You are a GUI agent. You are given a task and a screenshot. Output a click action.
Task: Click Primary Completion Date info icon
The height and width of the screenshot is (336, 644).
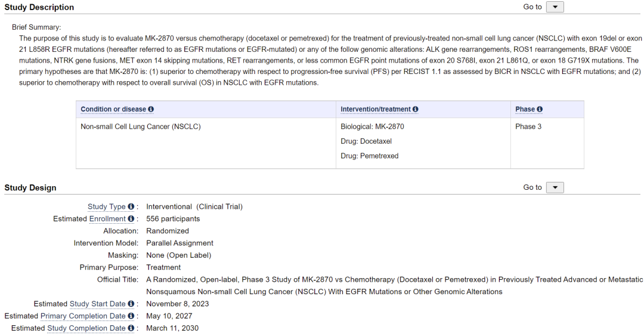pyautogui.click(x=131, y=316)
